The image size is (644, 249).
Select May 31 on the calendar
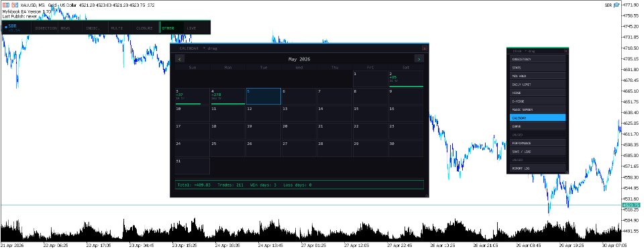[x=193, y=166]
